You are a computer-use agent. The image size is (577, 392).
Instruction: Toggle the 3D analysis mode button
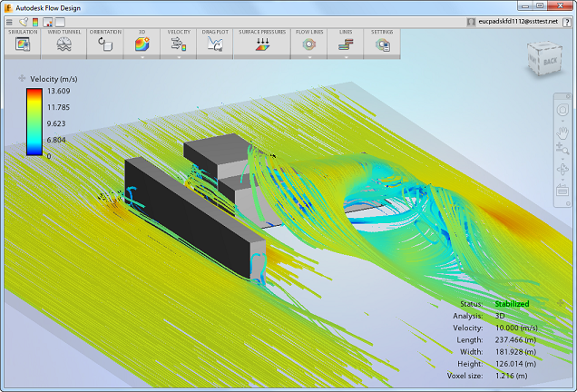pos(142,44)
